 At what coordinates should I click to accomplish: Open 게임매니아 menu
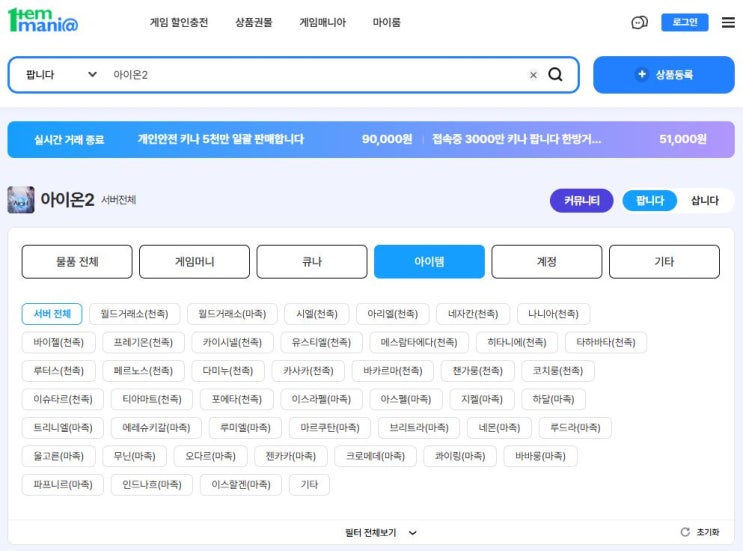pos(323,22)
